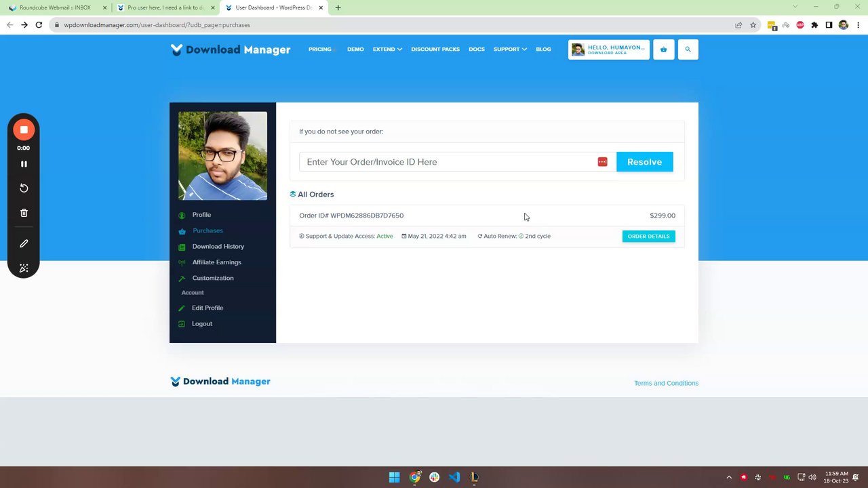This screenshot has width=868, height=488.
Task: Go forward in browser history
Action: 24,25
